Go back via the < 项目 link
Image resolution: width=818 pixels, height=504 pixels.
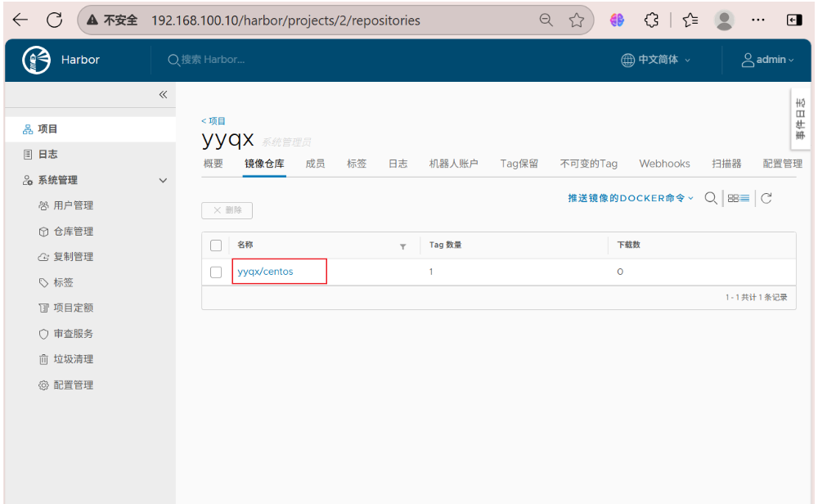point(213,121)
